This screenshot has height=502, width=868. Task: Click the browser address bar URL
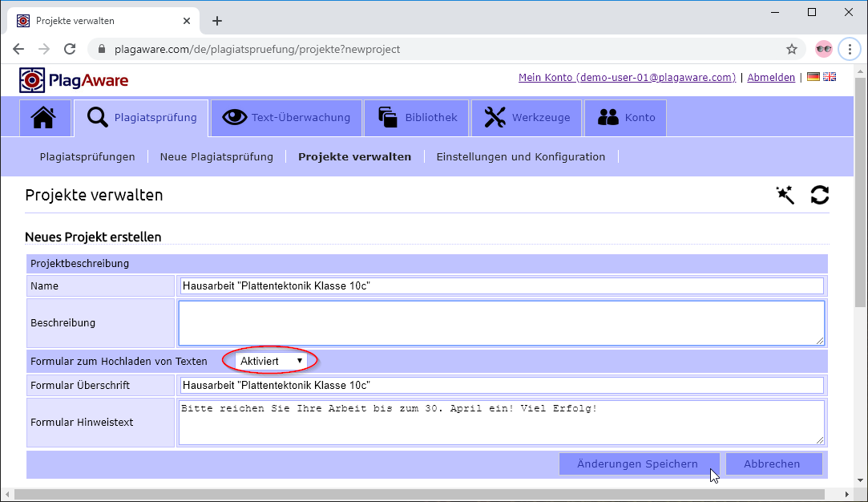point(257,49)
